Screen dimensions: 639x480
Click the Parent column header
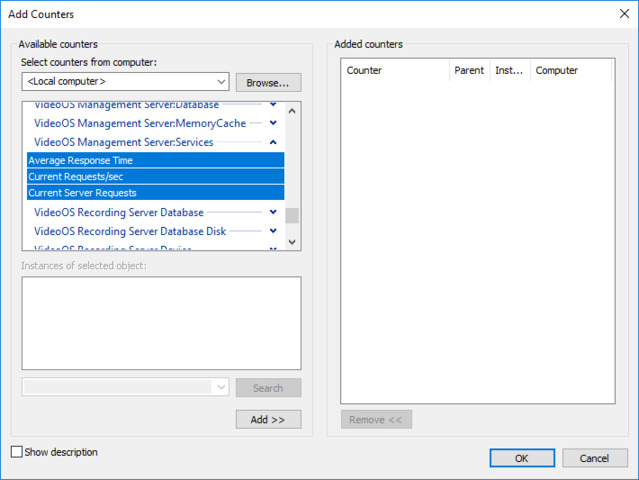coord(469,71)
